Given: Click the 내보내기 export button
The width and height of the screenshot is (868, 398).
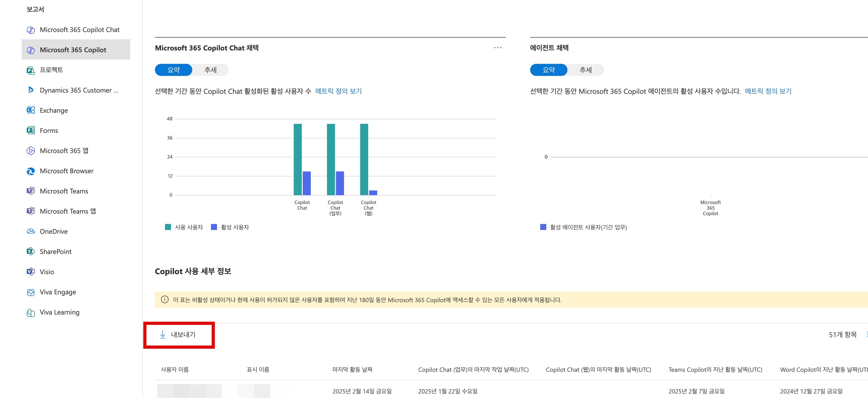Looking at the screenshot, I should click(x=178, y=335).
